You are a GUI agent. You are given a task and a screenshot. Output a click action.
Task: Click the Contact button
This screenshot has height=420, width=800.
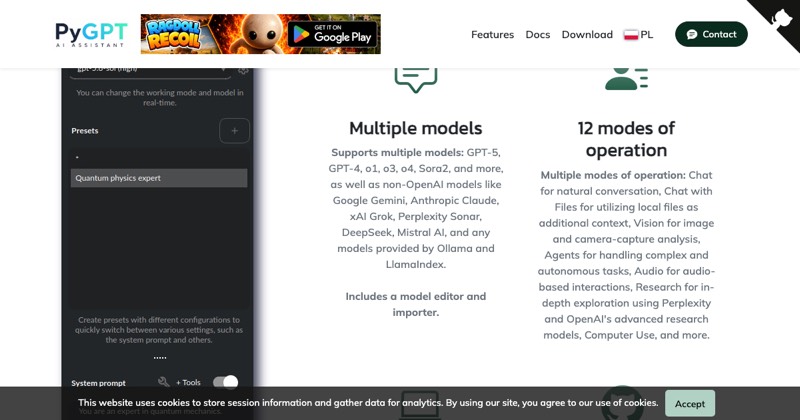tap(711, 34)
